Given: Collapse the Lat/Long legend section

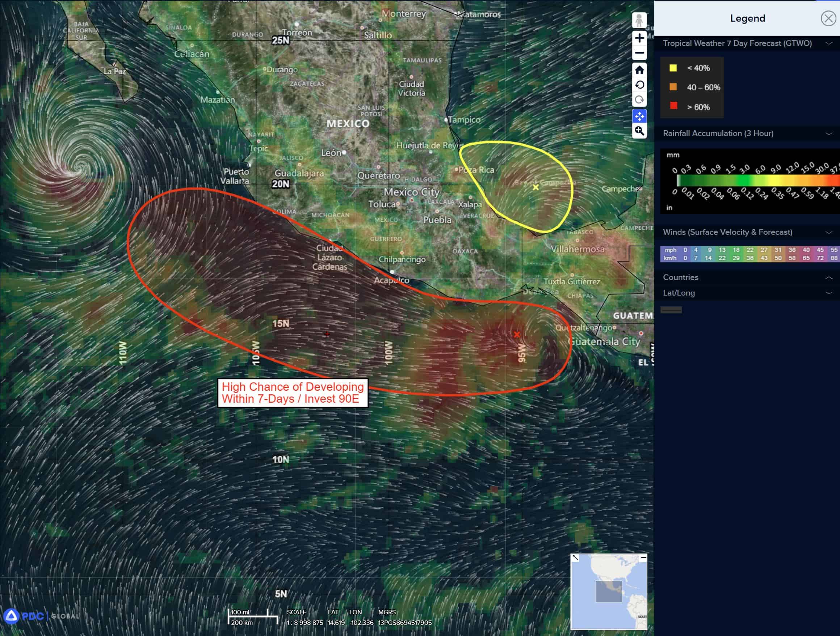Looking at the screenshot, I should click(829, 293).
